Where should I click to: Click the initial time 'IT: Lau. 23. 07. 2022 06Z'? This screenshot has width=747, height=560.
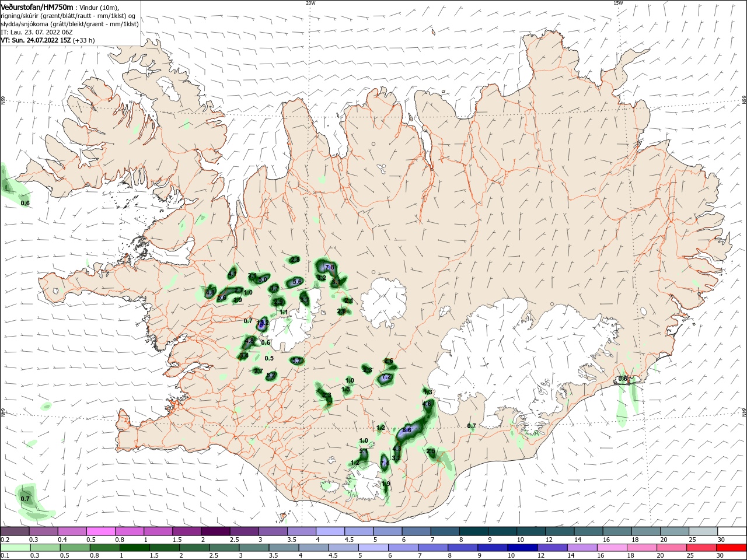click(x=37, y=32)
